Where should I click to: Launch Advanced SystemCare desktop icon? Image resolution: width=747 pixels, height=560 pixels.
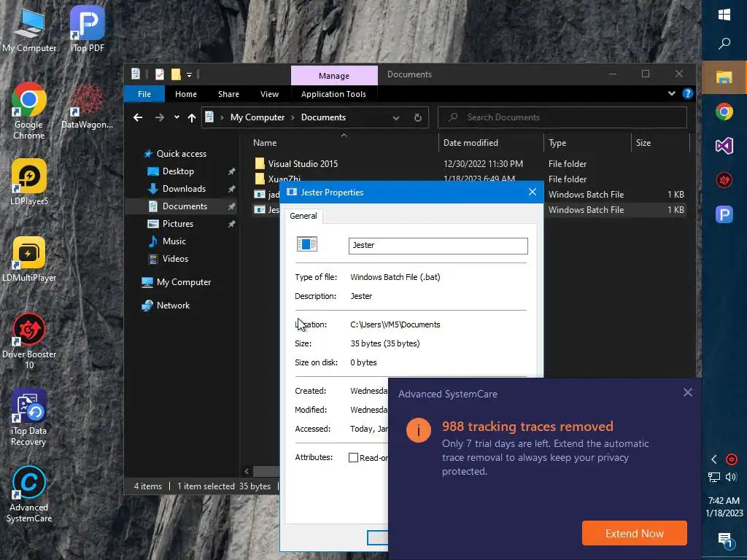tap(29, 494)
